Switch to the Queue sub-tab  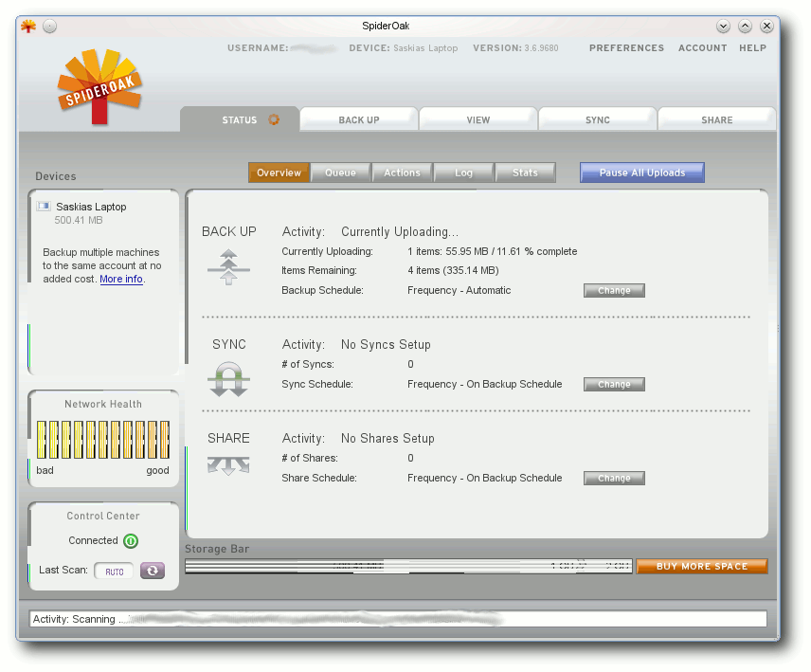click(x=340, y=173)
